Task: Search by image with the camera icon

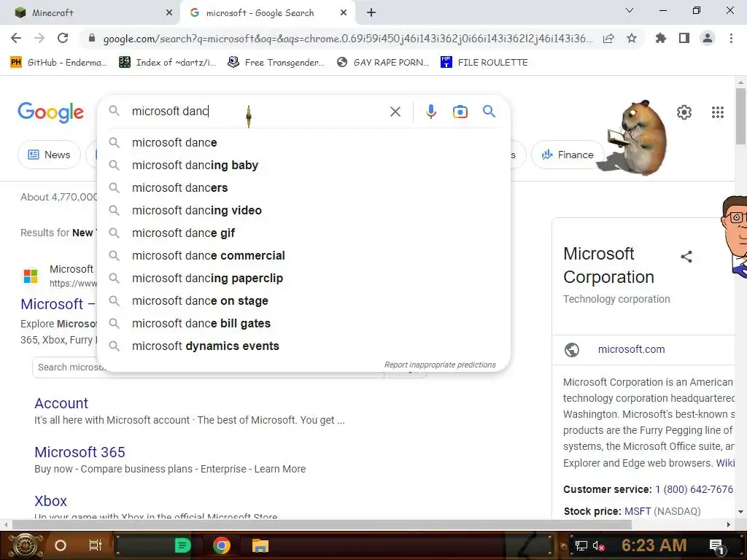Action: pyautogui.click(x=460, y=112)
